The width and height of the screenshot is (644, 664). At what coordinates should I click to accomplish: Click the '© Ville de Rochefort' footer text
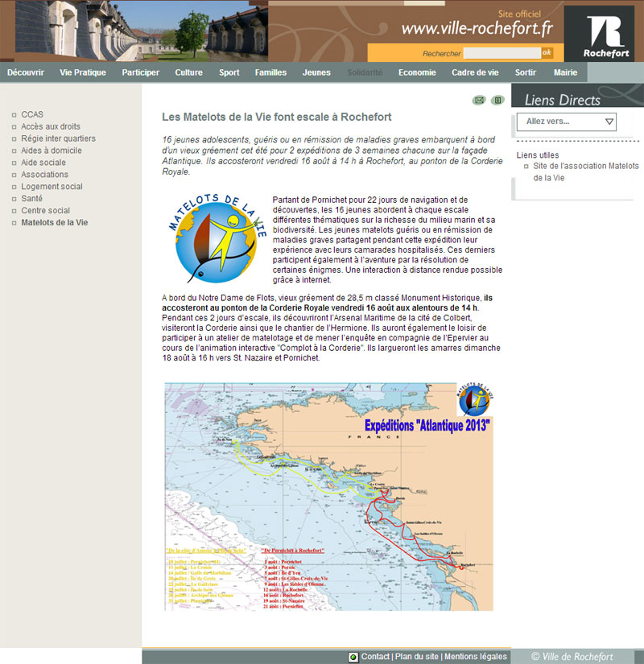coord(572,657)
